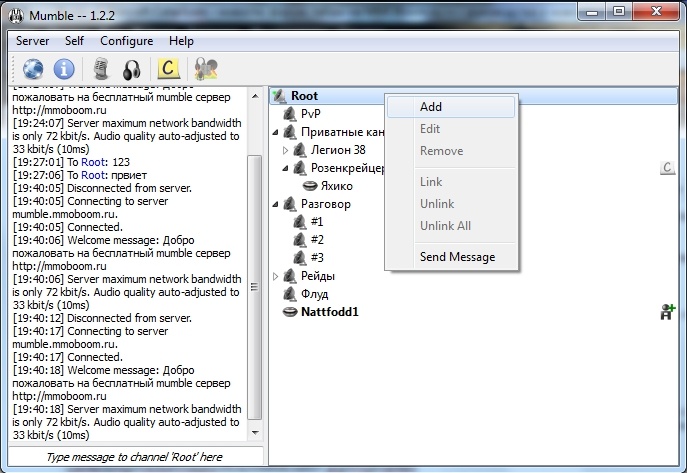Click the blue Root link in 19:27:01 log line
Viewport: 687px width, 473px height.
[93, 162]
